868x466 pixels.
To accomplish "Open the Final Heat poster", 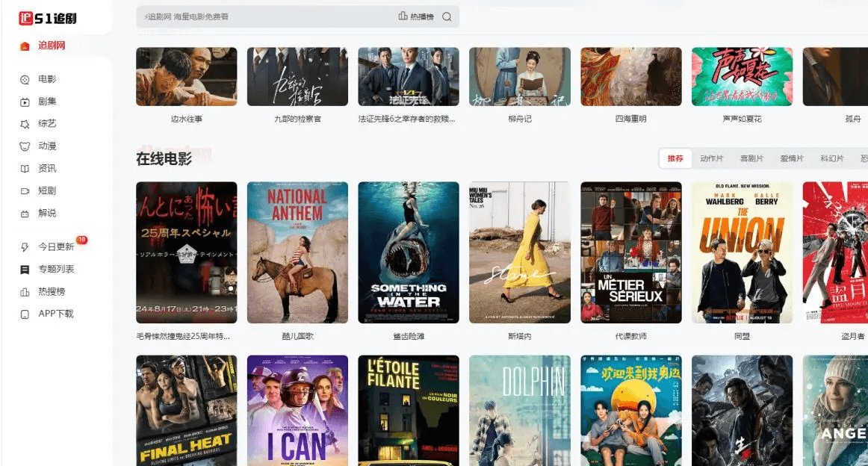I will click(x=187, y=411).
